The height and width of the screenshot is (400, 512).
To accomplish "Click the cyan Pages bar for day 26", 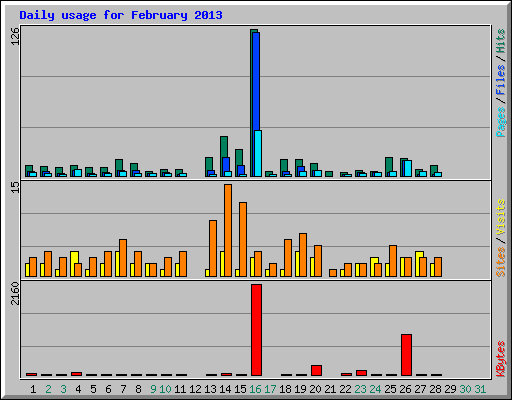I will pyautogui.click(x=408, y=168).
